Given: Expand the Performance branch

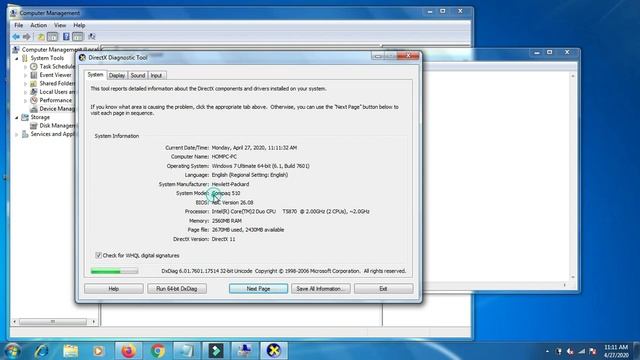Looking at the screenshot, I should coord(25,100).
